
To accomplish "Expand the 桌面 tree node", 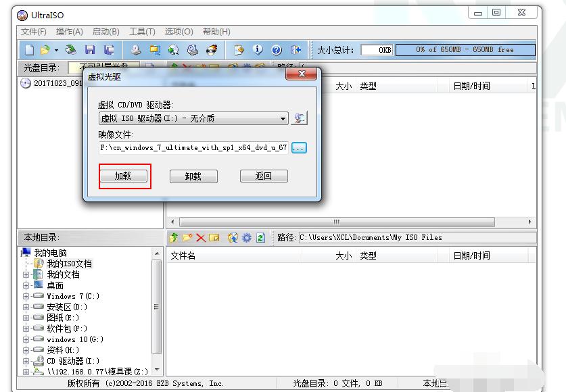I will coord(26,285).
